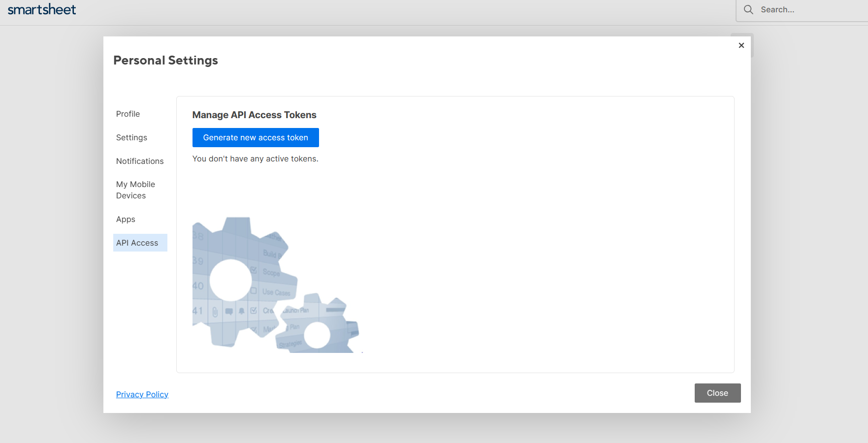Click the magnifying glass search icon
The image size is (868, 443).
tap(748, 10)
